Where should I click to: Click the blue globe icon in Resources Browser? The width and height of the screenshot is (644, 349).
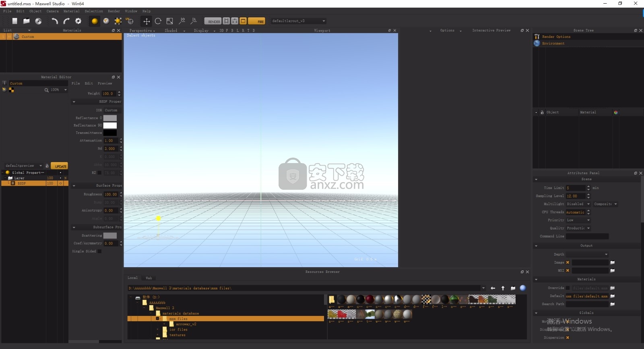tap(523, 288)
